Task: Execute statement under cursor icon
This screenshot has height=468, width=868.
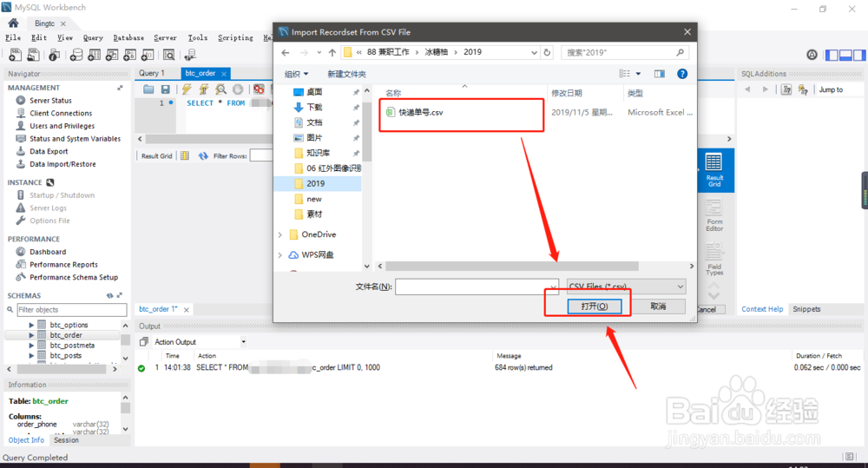Action: pos(204,89)
